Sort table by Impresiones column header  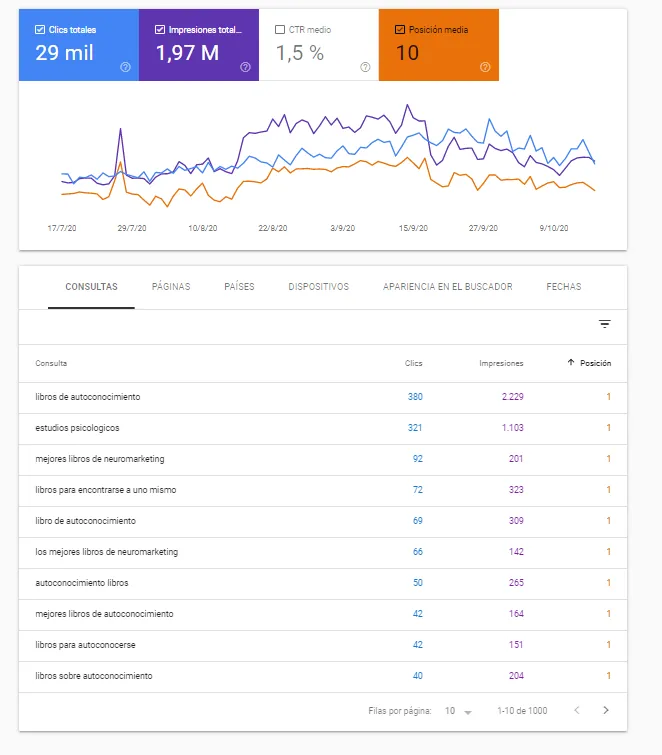501,363
